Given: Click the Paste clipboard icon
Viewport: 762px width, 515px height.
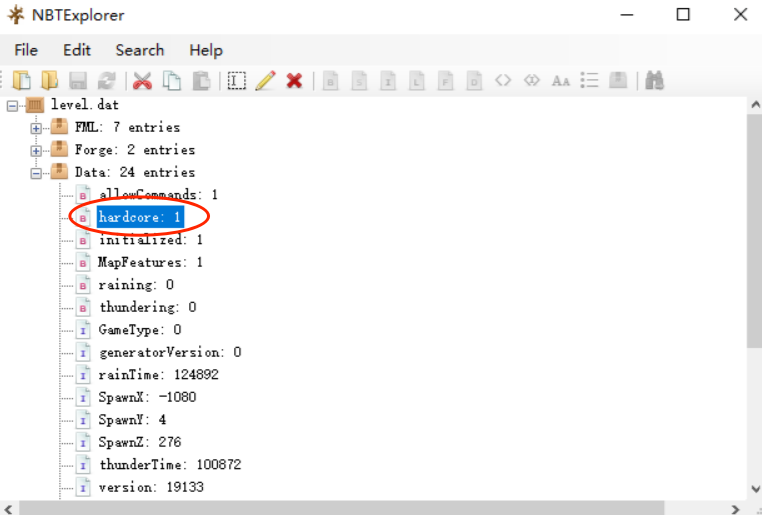Looking at the screenshot, I should point(201,81).
